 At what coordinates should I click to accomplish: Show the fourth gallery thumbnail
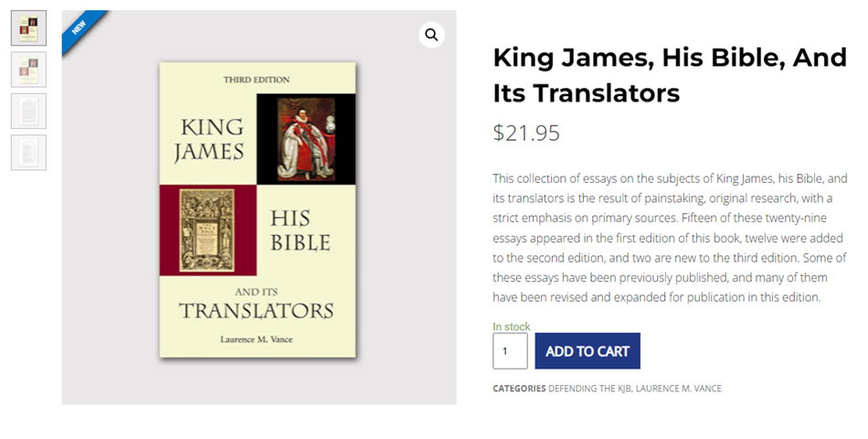coord(28,153)
